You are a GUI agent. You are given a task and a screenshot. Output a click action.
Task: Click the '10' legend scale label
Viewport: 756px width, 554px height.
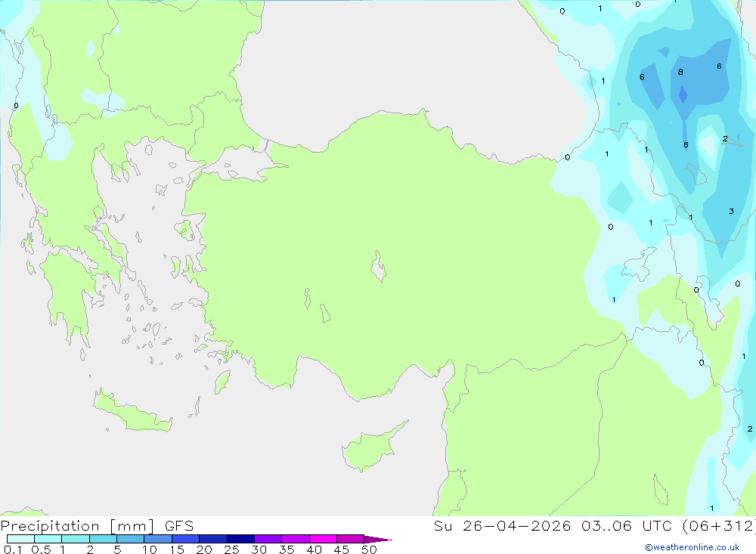pos(150,549)
